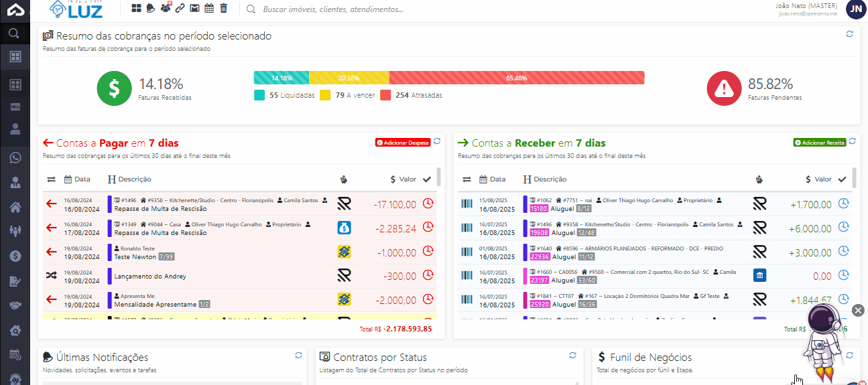Open the envelope mail icon in toolbar
The width and height of the screenshot is (868, 385).
tap(194, 9)
